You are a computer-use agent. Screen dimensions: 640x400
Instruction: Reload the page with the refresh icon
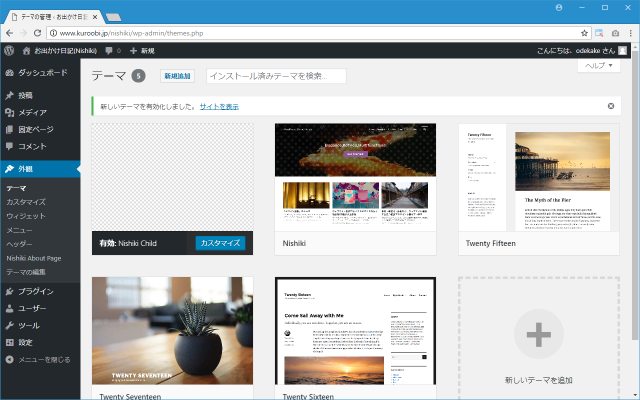click(x=37, y=33)
